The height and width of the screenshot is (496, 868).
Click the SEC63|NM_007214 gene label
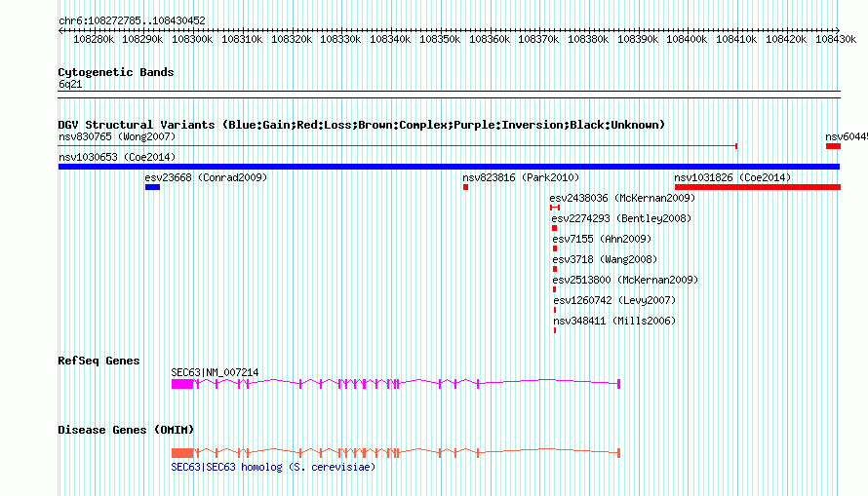pos(215,372)
